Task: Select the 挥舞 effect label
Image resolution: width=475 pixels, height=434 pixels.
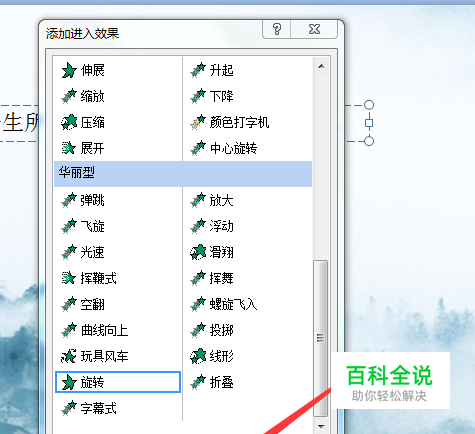Action: [222, 278]
